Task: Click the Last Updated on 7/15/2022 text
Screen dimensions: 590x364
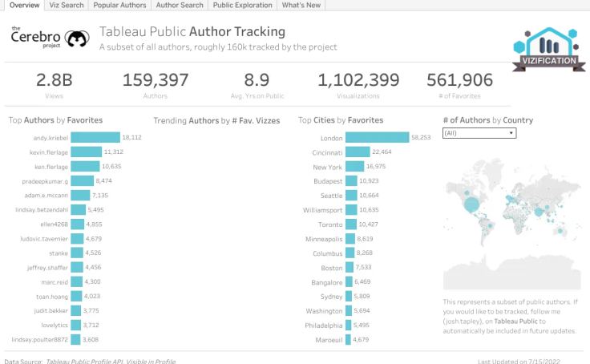Action: point(519,361)
